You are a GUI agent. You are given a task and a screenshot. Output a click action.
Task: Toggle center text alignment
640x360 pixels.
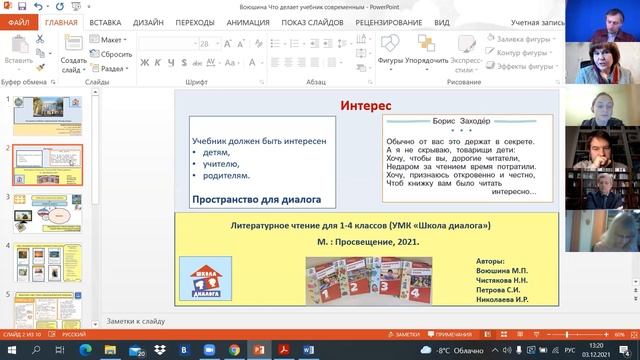[289, 62]
